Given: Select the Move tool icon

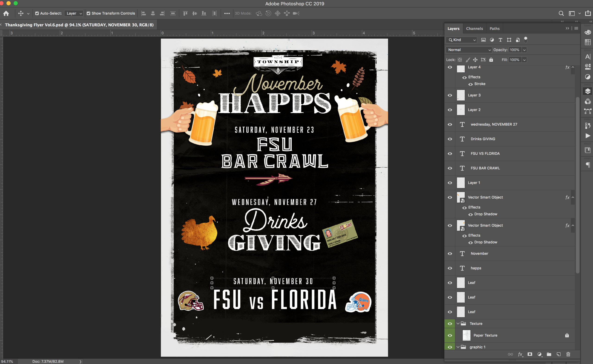Looking at the screenshot, I should 21,13.
